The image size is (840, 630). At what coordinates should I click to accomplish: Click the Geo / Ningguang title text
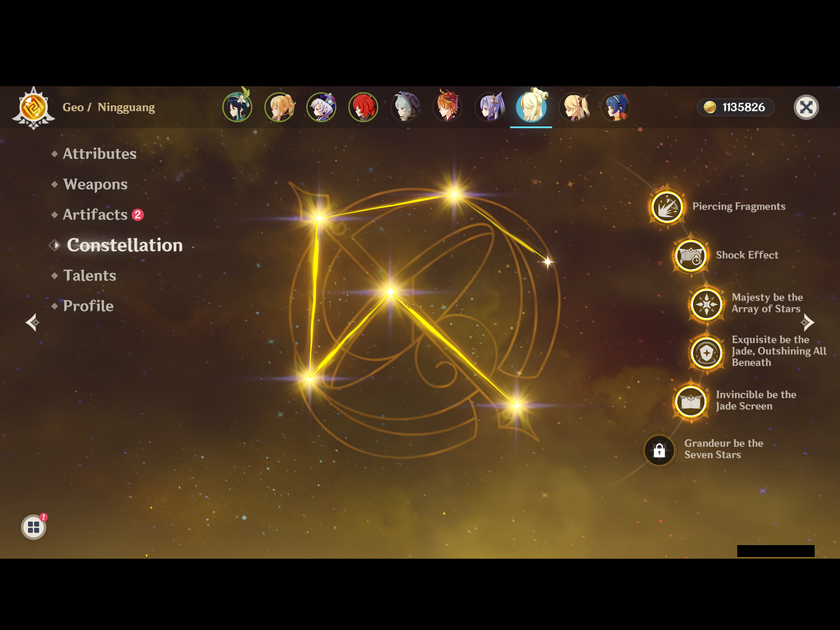108,107
